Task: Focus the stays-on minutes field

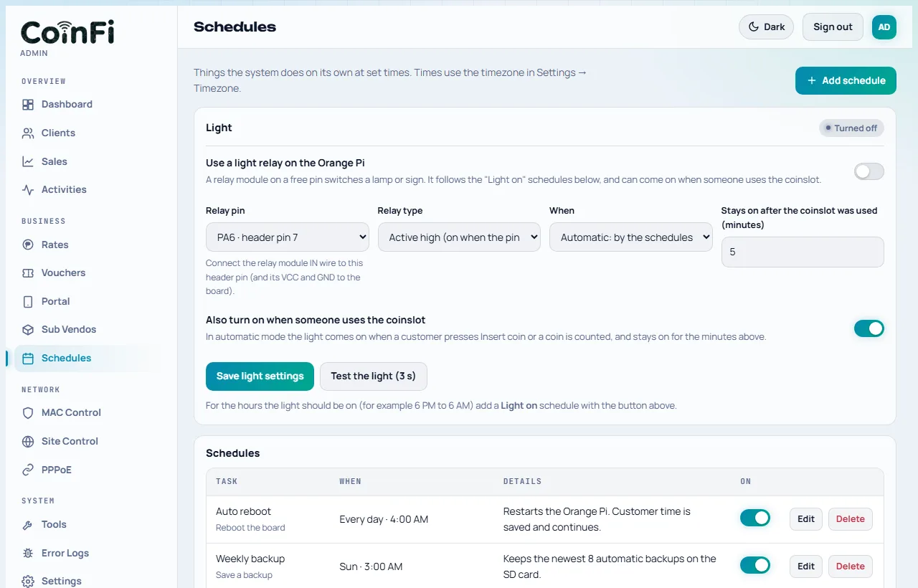Action: (803, 252)
